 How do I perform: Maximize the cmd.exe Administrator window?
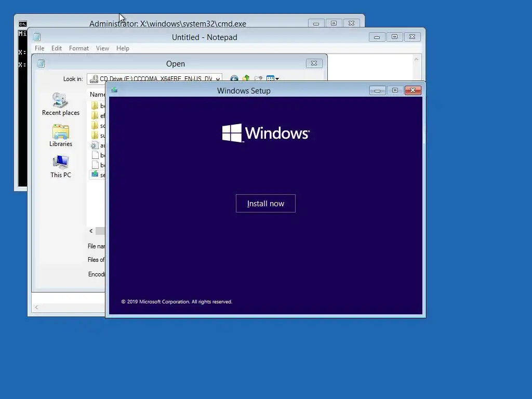(x=334, y=23)
